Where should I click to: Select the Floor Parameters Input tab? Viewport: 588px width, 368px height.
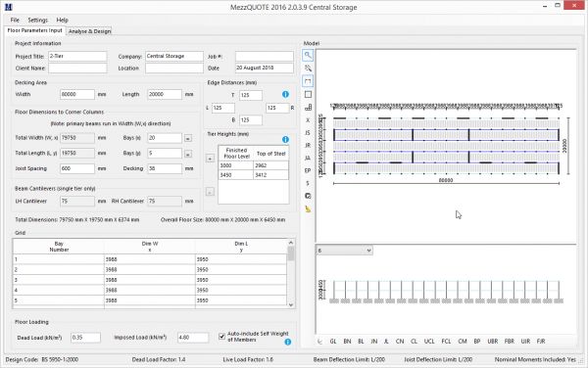pos(35,30)
